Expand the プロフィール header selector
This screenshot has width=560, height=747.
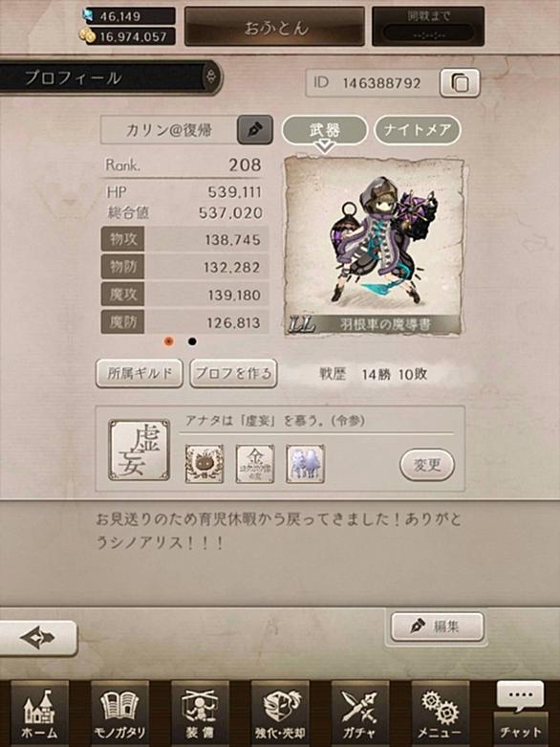(212, 77)
